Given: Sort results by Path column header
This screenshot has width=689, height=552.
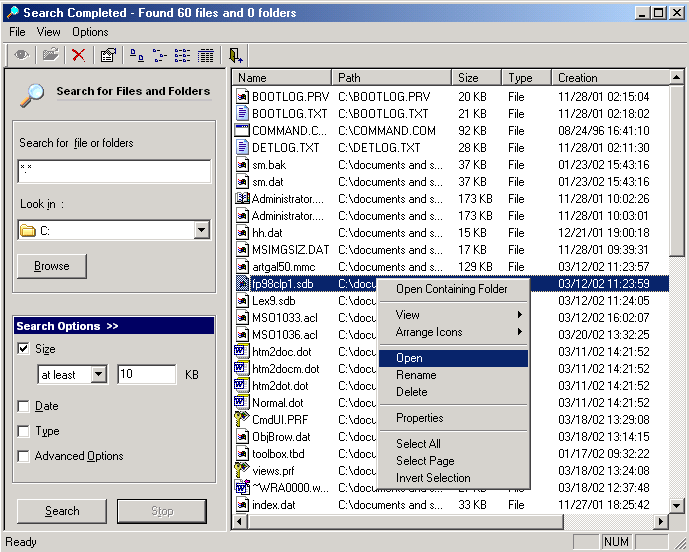Looking at the screenshot, I should [392, 78].
